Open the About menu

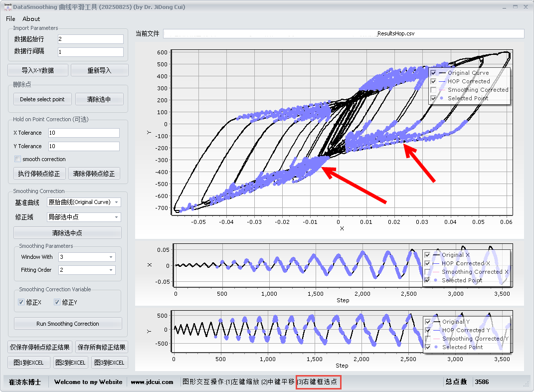(x=31, y=19)
